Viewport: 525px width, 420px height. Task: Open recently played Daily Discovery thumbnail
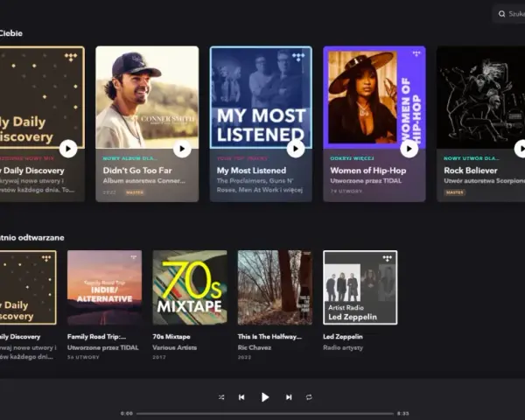(28, 287)
